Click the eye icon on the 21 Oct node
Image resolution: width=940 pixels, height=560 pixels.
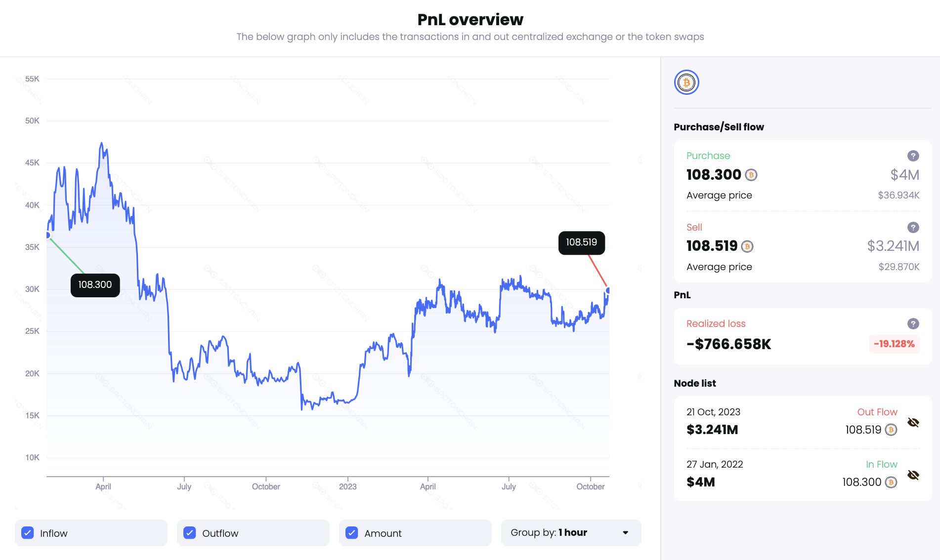click(x=913, y=423)
